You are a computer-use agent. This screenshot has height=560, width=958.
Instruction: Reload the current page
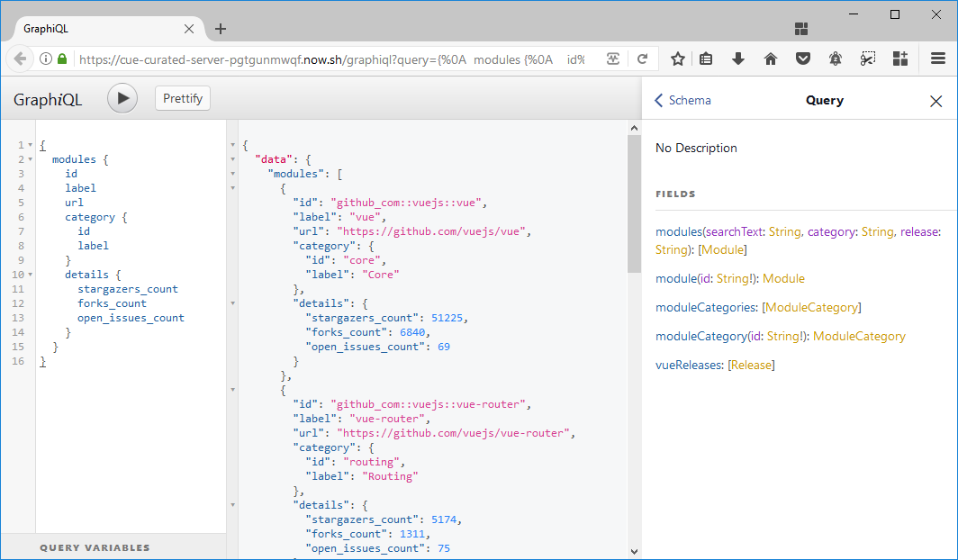[x=642, y=59]
